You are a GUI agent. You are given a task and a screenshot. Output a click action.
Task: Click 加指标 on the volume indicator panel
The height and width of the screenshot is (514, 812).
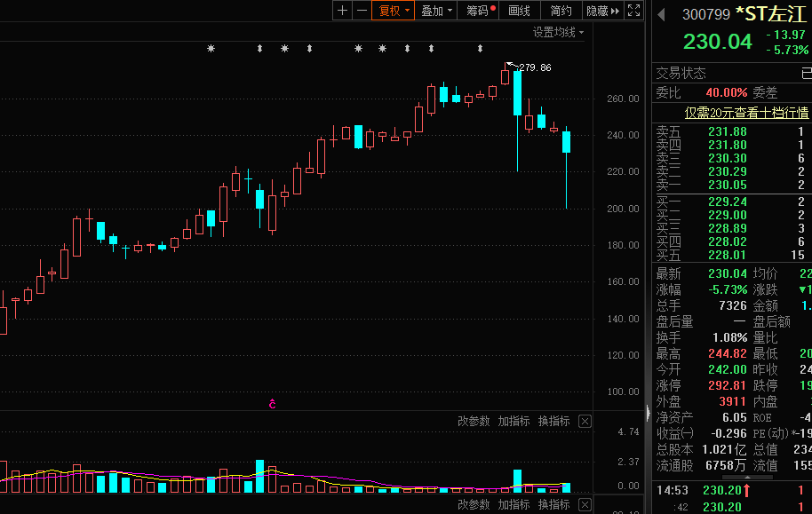[x=513, y=422]
